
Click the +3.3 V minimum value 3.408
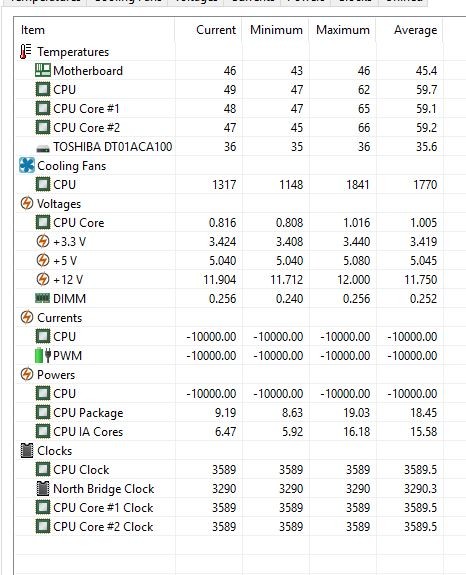pos(290,242)
